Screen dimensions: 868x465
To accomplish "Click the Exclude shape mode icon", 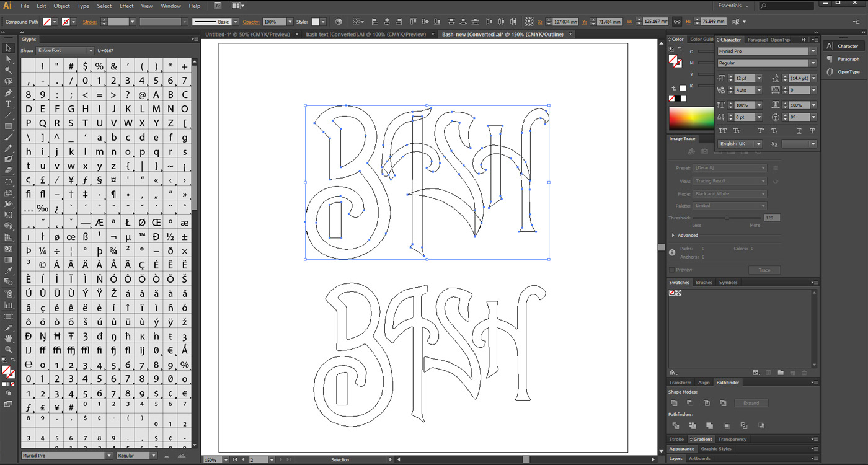I will click(723, 402).
